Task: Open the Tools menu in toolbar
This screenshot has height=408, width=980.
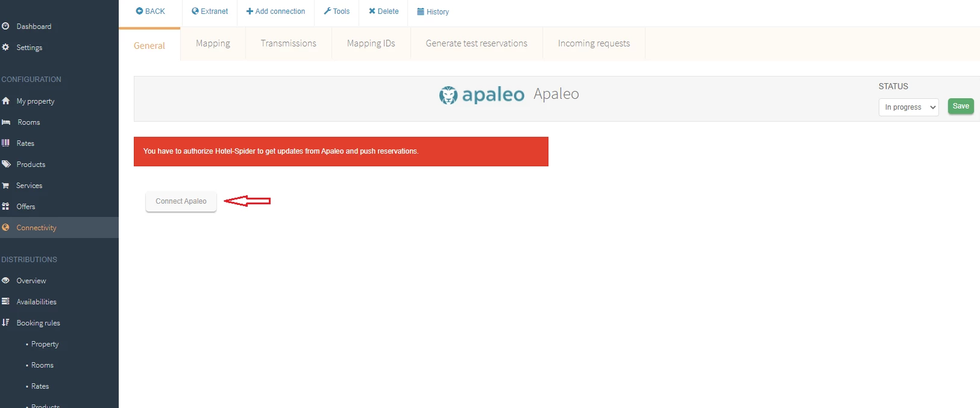Action: (336, 11)
